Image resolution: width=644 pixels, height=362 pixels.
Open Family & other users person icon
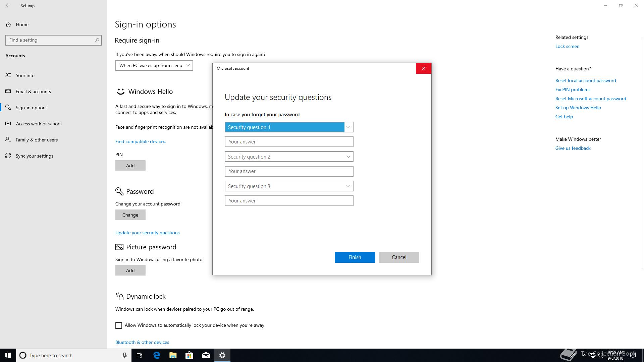pyautogui.click(x=8, y=139)
